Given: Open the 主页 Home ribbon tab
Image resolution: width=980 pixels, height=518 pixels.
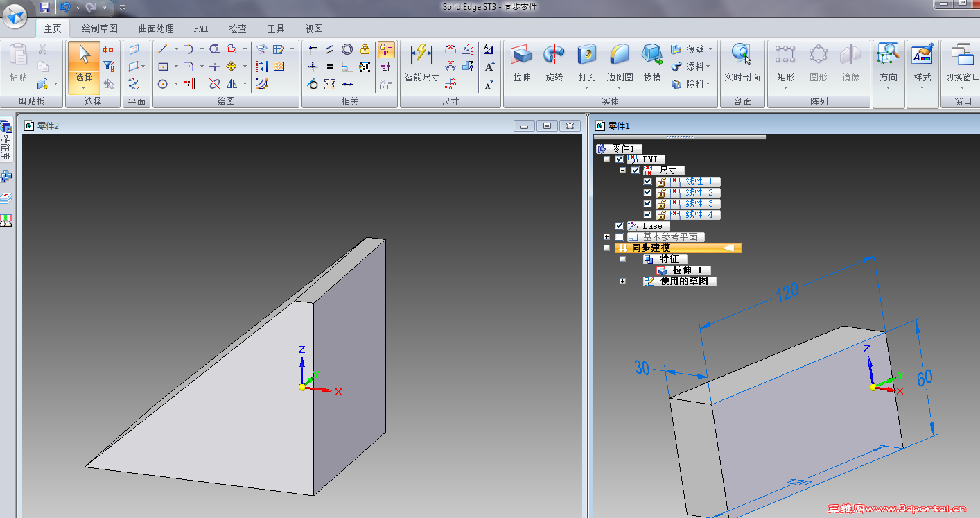Looking at the screenshot, I should click(x=53, y=28).
